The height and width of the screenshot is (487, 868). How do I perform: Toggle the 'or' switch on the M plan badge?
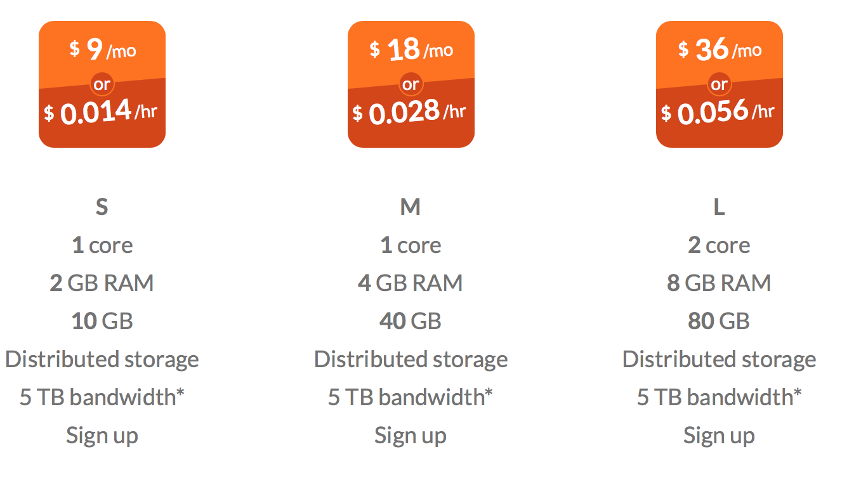pos(410,83)
